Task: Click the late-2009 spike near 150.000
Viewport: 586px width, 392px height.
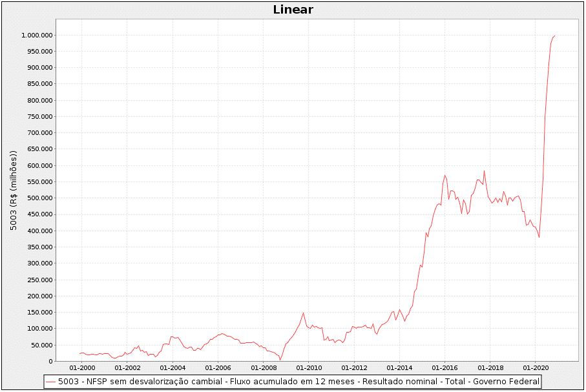Action: tap(303, 313)
